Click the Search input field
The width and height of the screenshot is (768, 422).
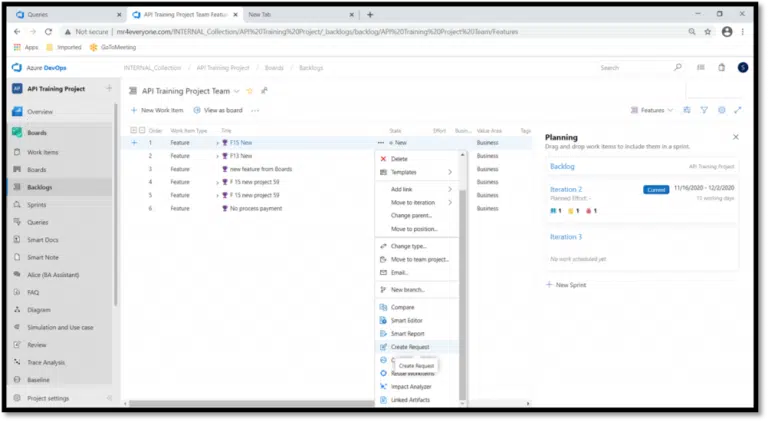click(630, 68)
